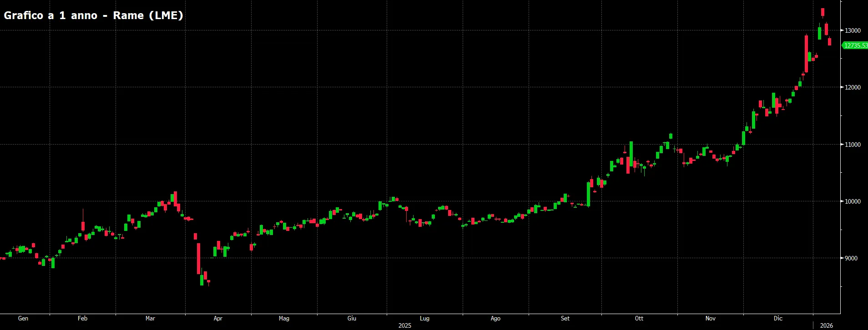Click the chart title Grafico a 1 anno - Rame (LME)
This screenshot has height=330, width=868.
[x=93, y=15]
